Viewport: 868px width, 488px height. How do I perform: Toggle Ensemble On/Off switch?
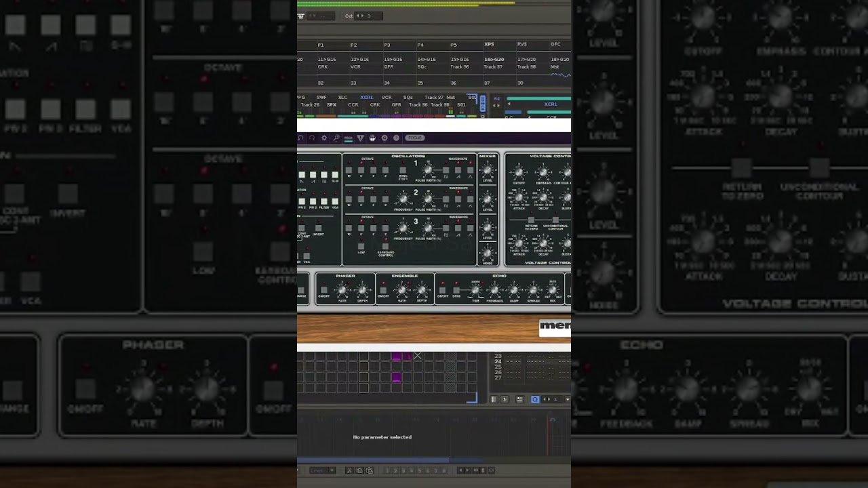(383, 290)
